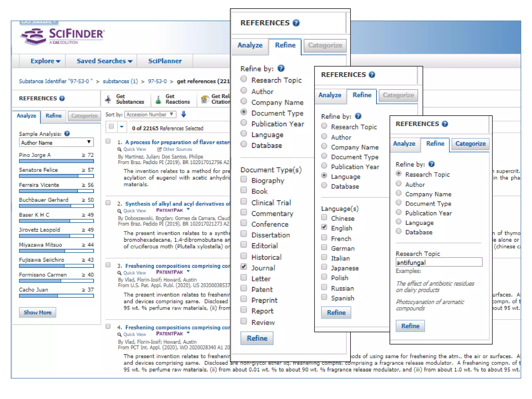Click the Get Reactions flask icon
The height and width of the screenshot is (399, 532).
click(158, 99)
